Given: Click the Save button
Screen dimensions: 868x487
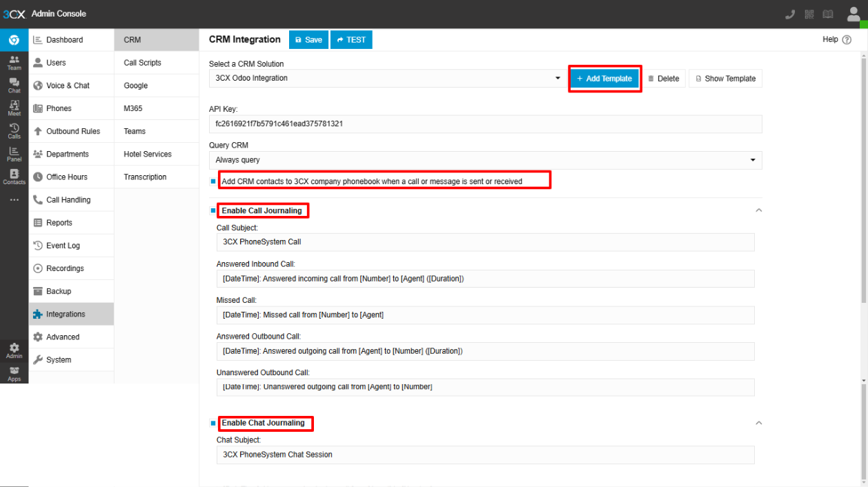Looking at the screenshot, I should pos(308,40).
